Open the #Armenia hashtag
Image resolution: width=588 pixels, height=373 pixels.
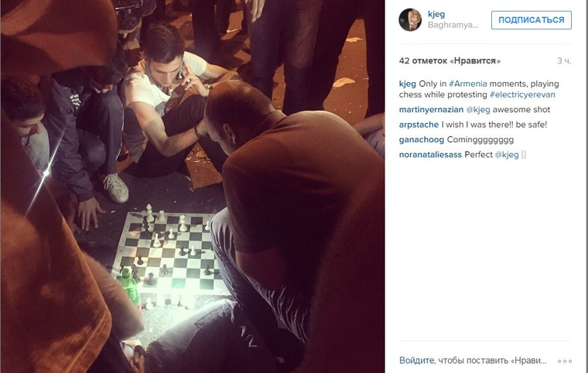pyautogui.click(x=467, y=84)
